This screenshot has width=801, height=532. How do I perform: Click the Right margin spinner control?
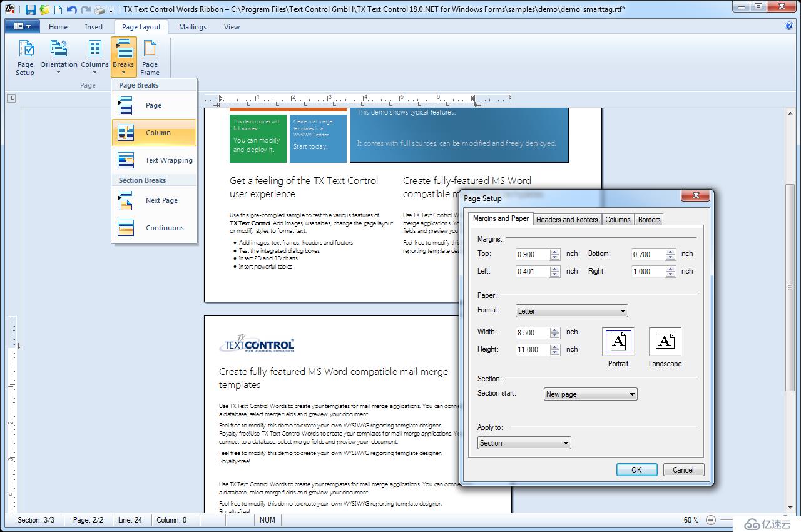click(671, 272)
